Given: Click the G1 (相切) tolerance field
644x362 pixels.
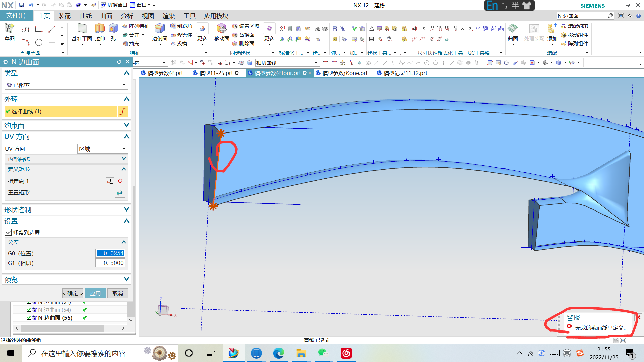Looking at the screenshot, I should tap(110, 263).
